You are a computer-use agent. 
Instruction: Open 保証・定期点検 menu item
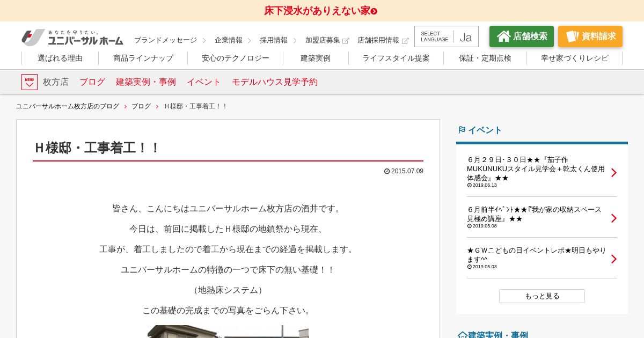(485, 58)
